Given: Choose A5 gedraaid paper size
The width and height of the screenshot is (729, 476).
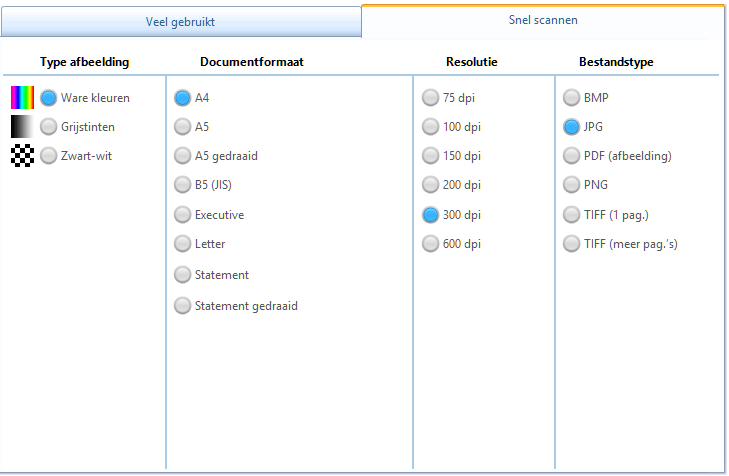Looking at the screenshot, I should 182,156.
